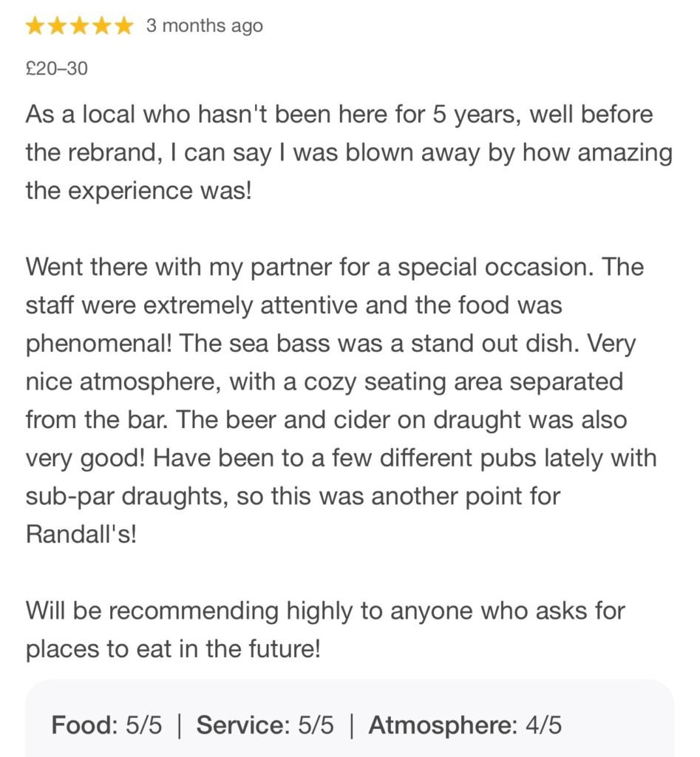The image size is (700, 757).
Task: Click the "3 months ago" timestamp
Action: [x=204, y=27]
